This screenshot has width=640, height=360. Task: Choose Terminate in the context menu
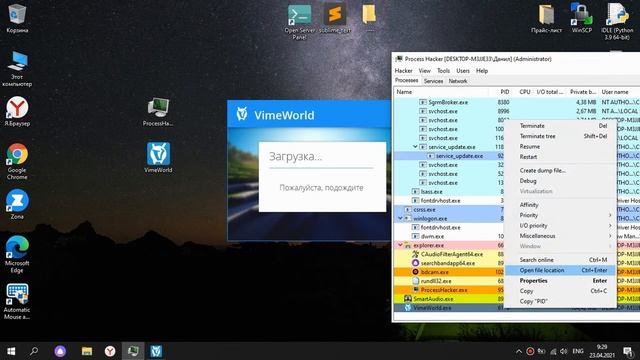560,126
